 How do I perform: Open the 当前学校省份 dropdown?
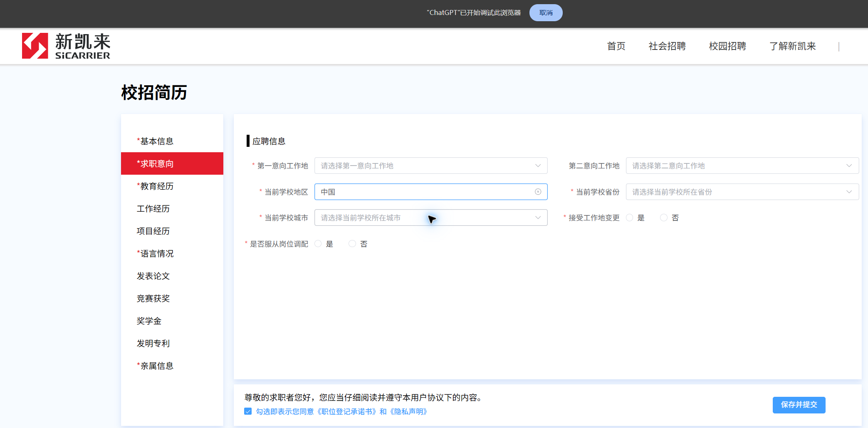[x=742, y=192]
